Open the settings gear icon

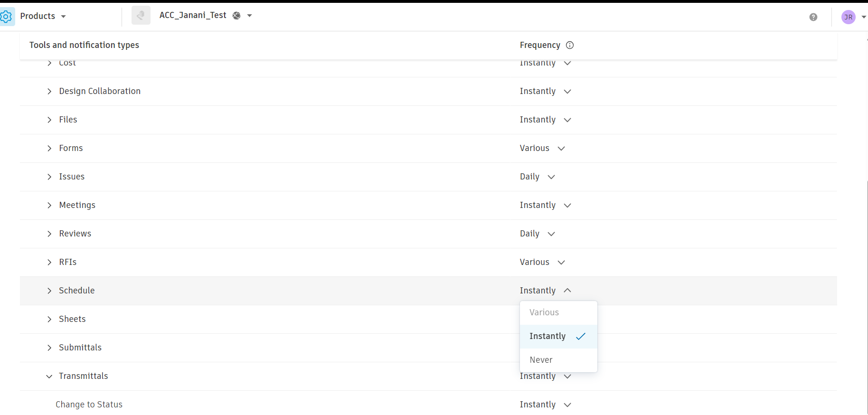[6, 17]
